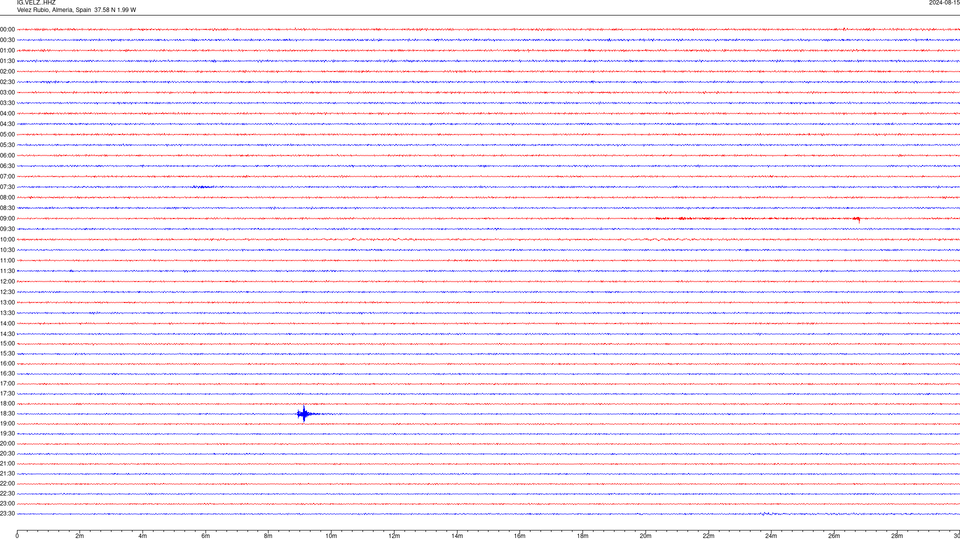Viewport: 960px width, 540px height.
Task: Click the 12:30 trace label
Action: [7, 292]
